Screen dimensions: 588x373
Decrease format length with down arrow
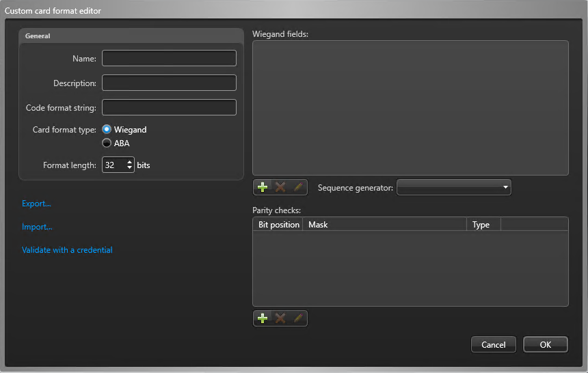tap(130, 168)
